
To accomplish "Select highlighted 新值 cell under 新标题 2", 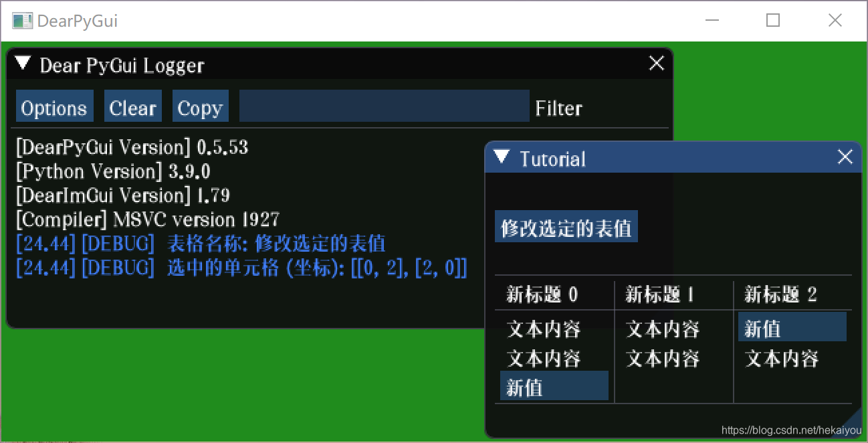I will (x=792, y=327).
